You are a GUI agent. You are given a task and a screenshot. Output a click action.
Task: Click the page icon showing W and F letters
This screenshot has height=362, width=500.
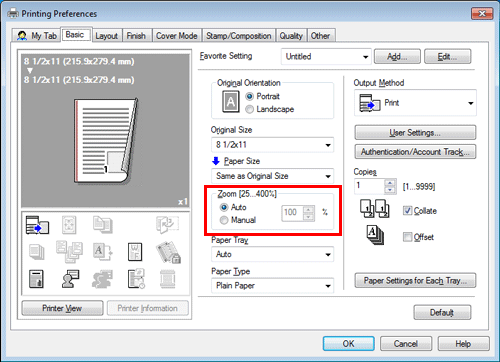tap(135, 252)
